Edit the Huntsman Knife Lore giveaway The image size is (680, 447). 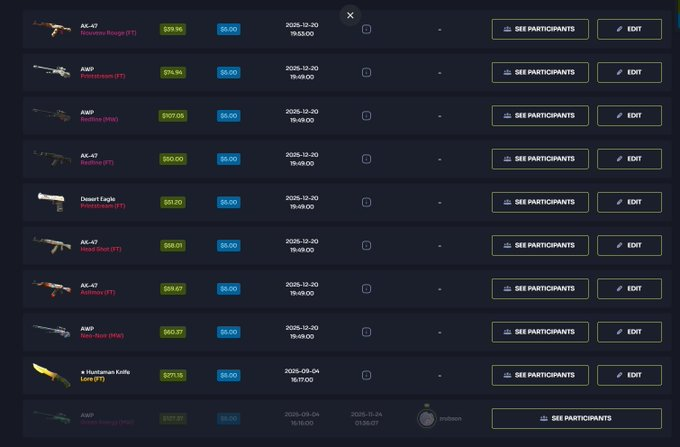point(629,375)
